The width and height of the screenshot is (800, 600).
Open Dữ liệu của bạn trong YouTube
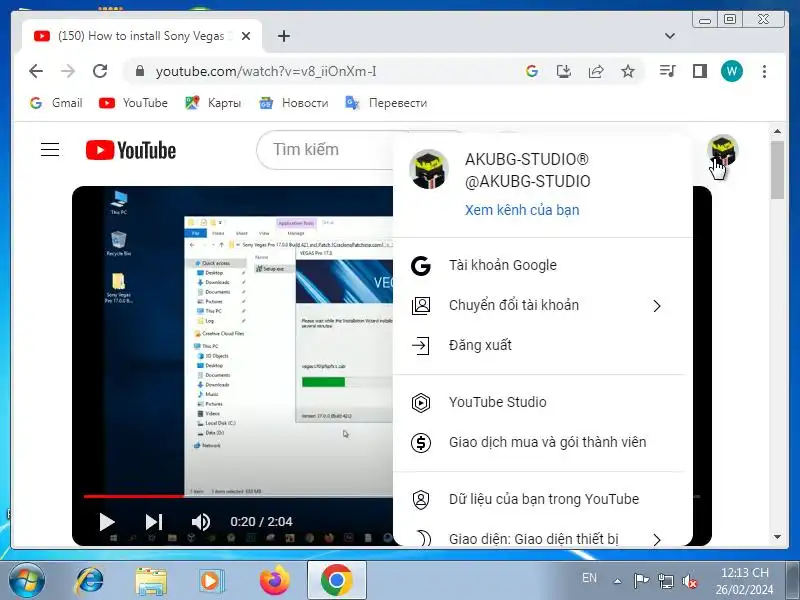543,499
